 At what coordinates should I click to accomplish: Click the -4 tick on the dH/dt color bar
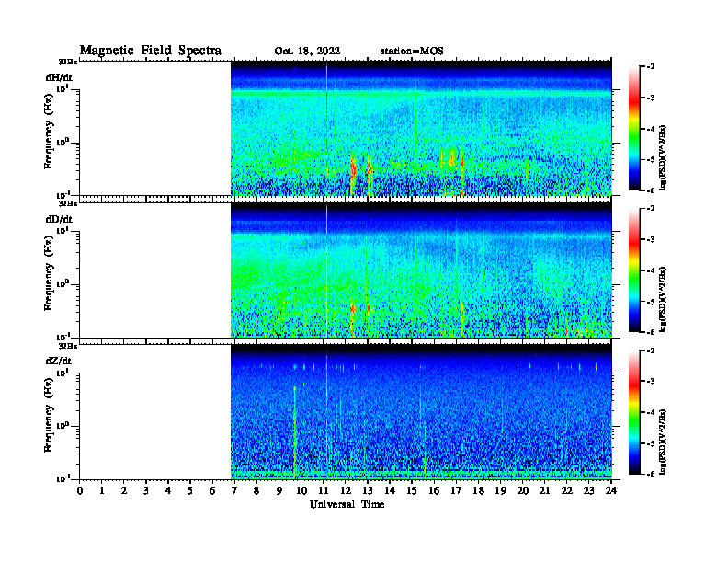[650, 129]
